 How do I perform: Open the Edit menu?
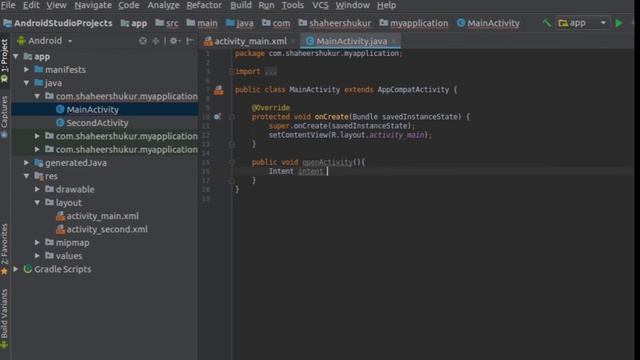pyautogui.click(x=31, y=5)
